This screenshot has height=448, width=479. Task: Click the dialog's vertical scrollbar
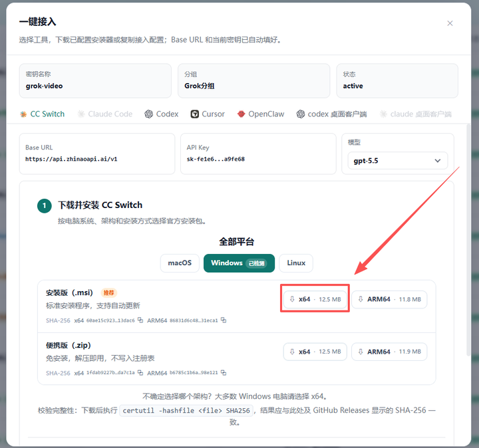pyautogui.click(x=468, y=240)
